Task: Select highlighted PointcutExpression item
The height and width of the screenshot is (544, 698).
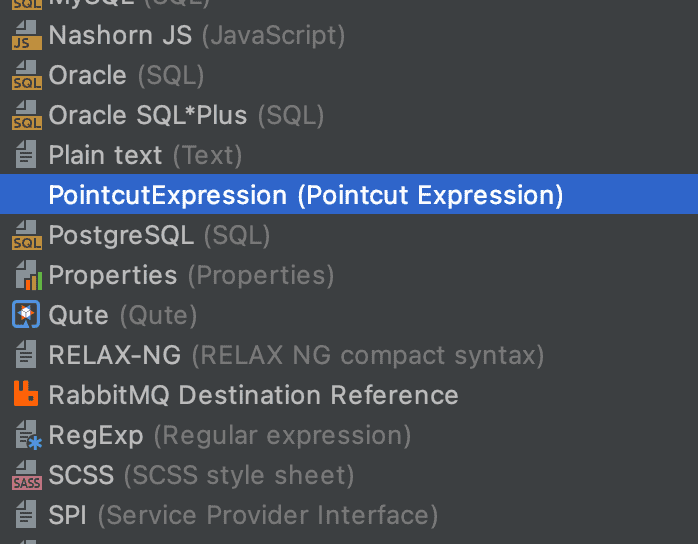Action: coord(349,195)
